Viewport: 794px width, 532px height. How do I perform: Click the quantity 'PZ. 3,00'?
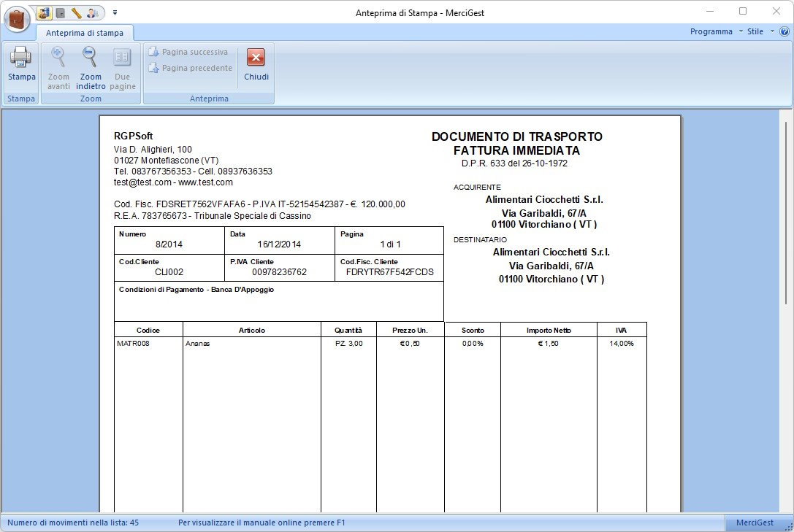point(349,344)
